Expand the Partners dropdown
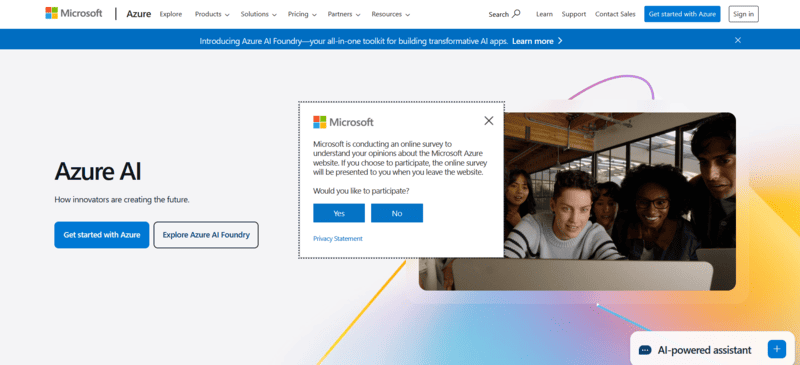Viewport: 800px width, 365px height. click(x=344, y=14)
